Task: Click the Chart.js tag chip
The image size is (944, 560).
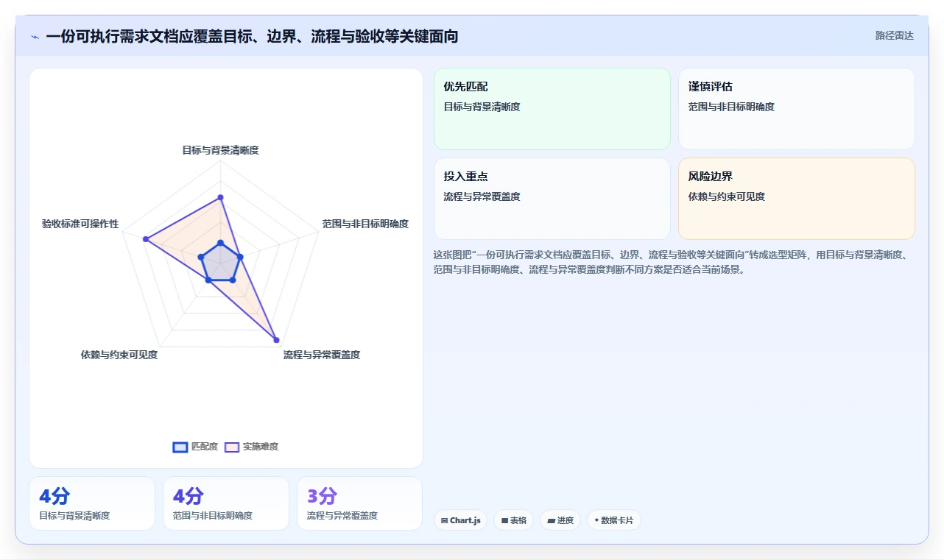Action: tap(460, 520)
